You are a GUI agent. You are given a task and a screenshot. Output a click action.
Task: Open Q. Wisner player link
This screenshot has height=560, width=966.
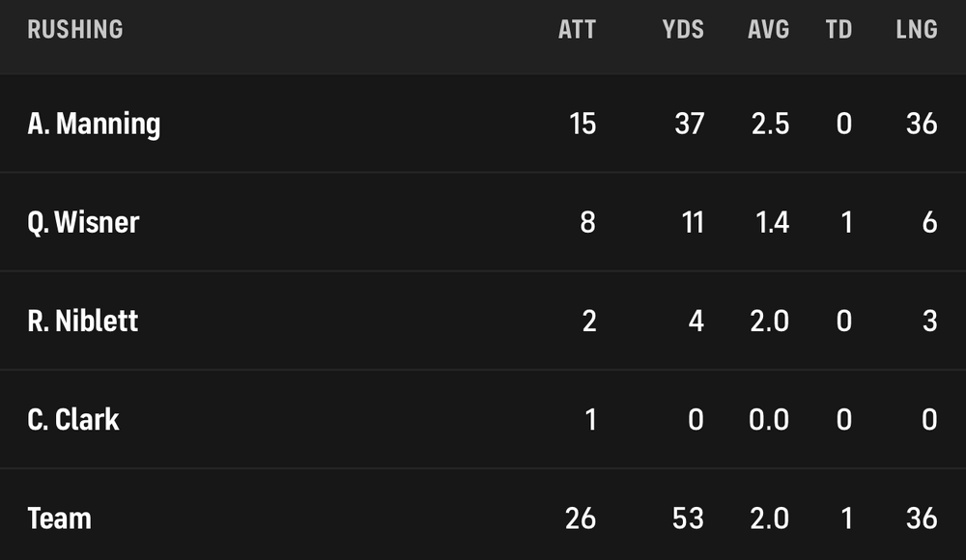click(x=83, y=222)
